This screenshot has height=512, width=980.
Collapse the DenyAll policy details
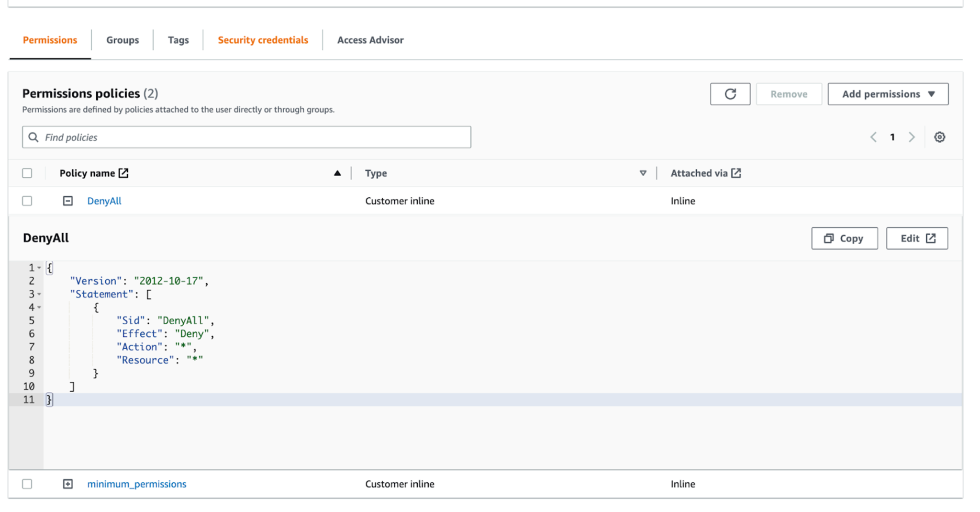[x=67, y=201]
